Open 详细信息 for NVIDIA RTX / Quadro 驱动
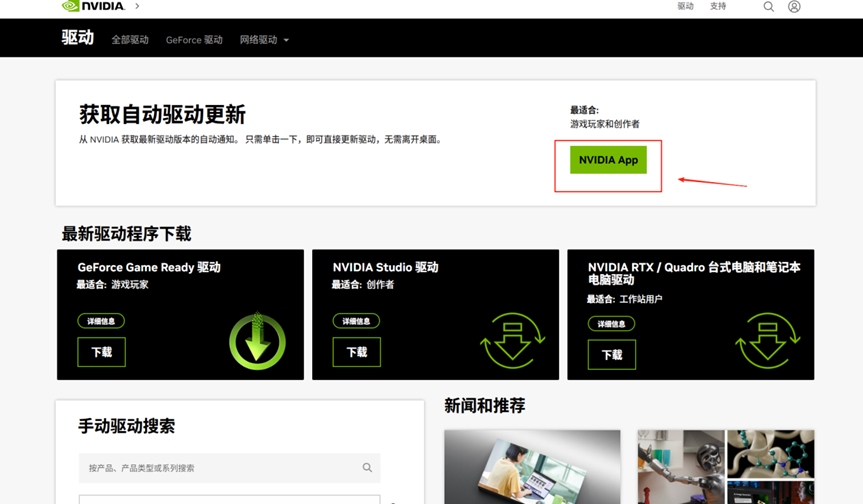The width and height of the screenshot is (863, 504). point(611,324)
